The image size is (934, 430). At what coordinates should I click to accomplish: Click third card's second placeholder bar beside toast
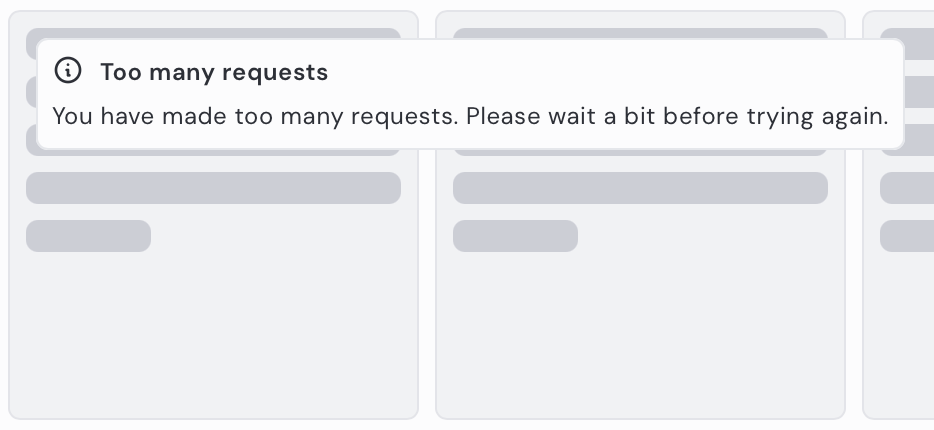[x=920, y=92]
